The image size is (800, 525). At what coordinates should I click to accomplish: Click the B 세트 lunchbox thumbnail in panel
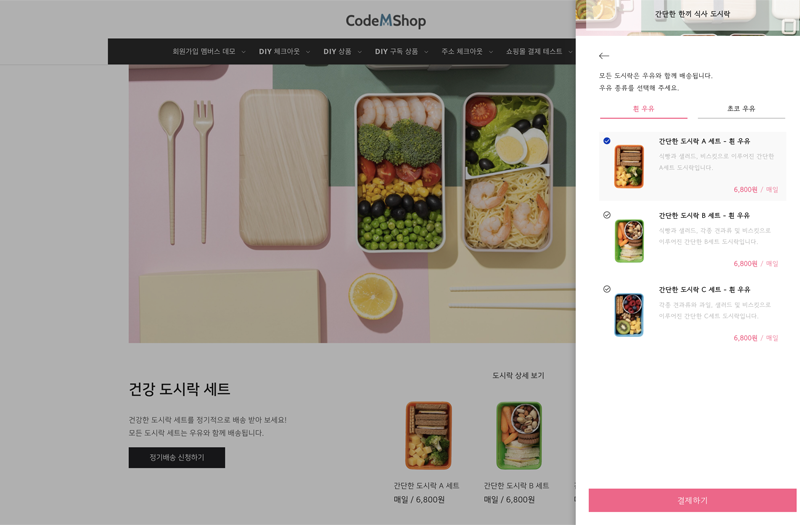tap(629, 241)
